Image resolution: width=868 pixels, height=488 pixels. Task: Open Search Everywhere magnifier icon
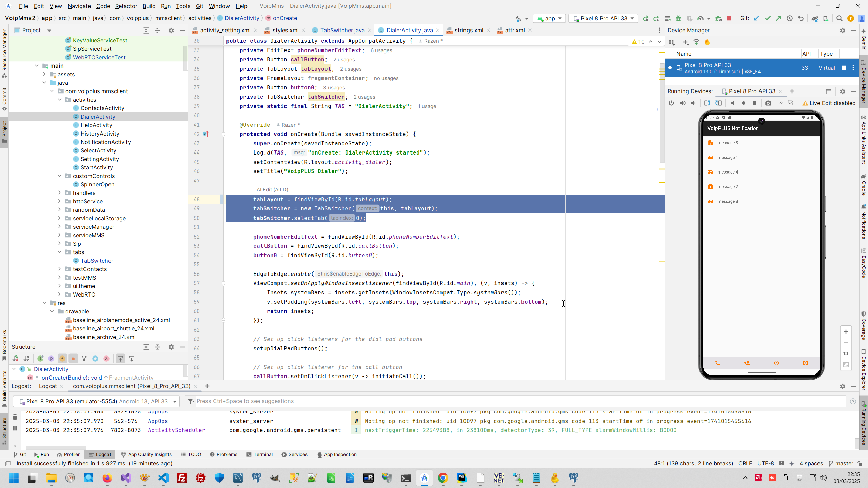pyautogui.click(x=839, y=18)
